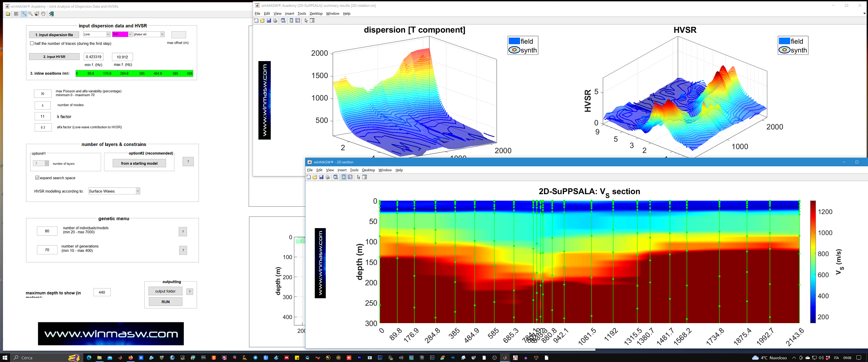Click the green inline positions bar
Screen dimensions: 868x362
coord(134,73)
